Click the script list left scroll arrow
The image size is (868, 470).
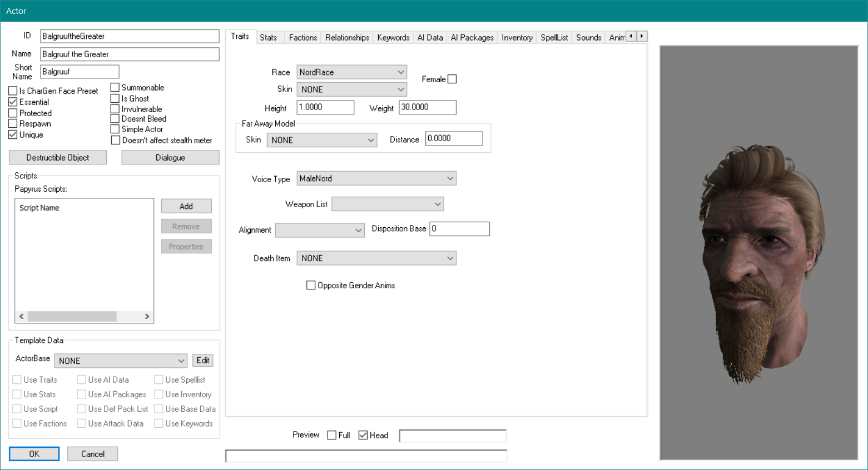22,316
